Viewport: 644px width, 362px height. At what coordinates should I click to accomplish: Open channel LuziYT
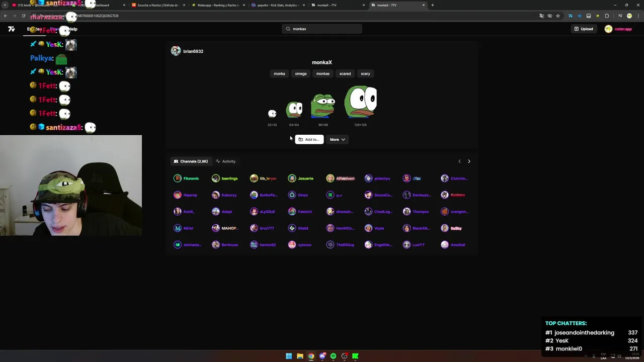414,245
